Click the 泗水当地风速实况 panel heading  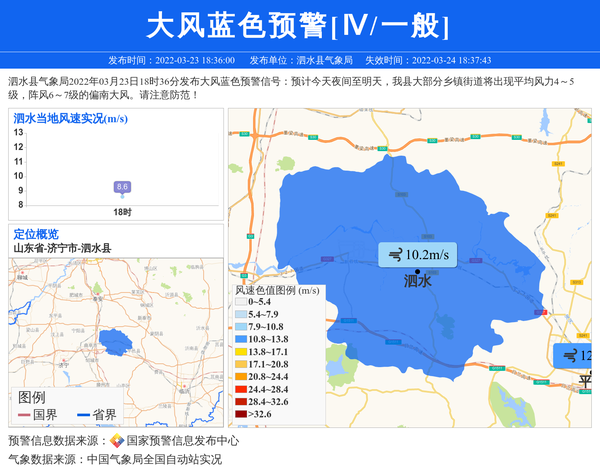coord(70,118)
